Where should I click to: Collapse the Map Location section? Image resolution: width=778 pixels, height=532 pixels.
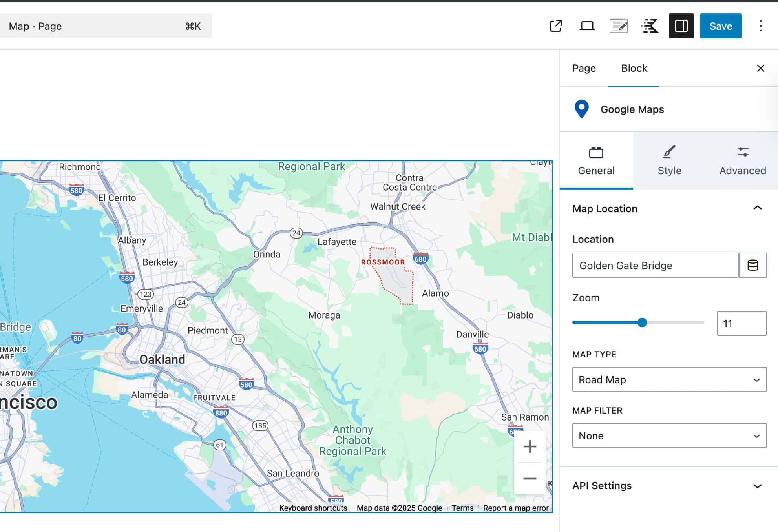click(757, 208)
